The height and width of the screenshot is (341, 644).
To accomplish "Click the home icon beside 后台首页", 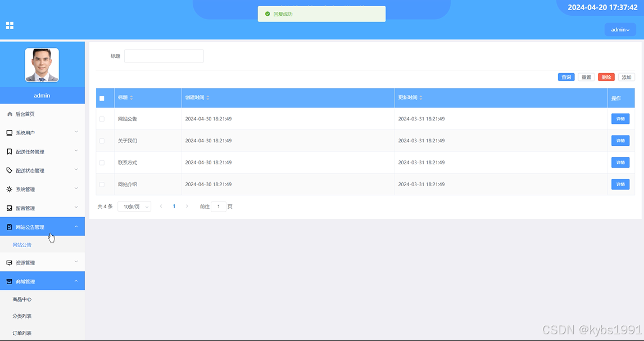I will tap(10, 114).
